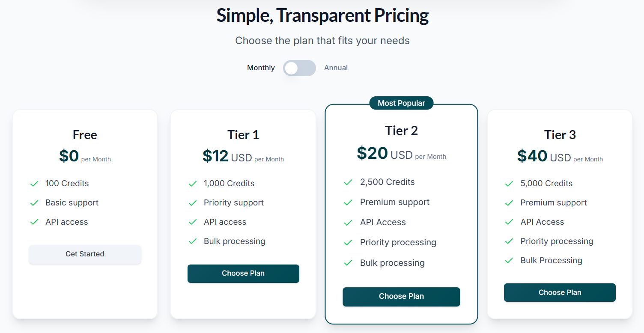Click checkmark next to Priority support

pos(193,203)
